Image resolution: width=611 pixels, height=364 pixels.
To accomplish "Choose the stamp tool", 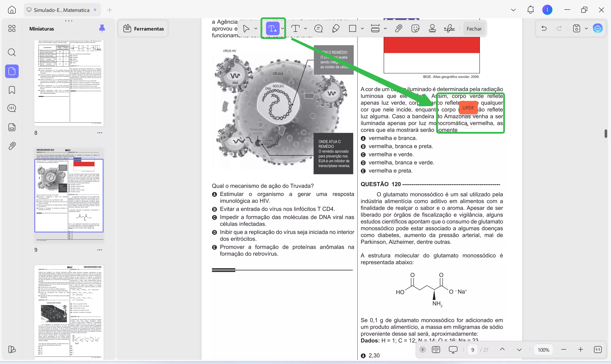I will pyautogui.click(x=432, y=29).
